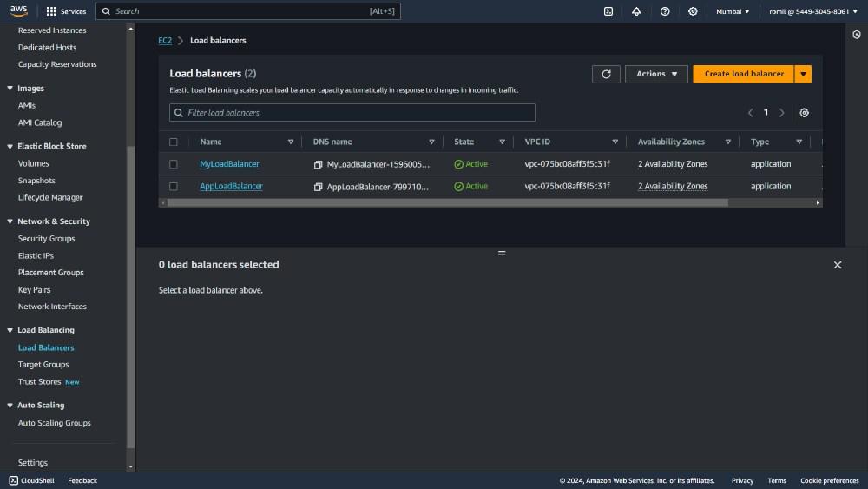Focus the top Search bar
The width and height of the screenshot is (868, 489).
(248, 11)
